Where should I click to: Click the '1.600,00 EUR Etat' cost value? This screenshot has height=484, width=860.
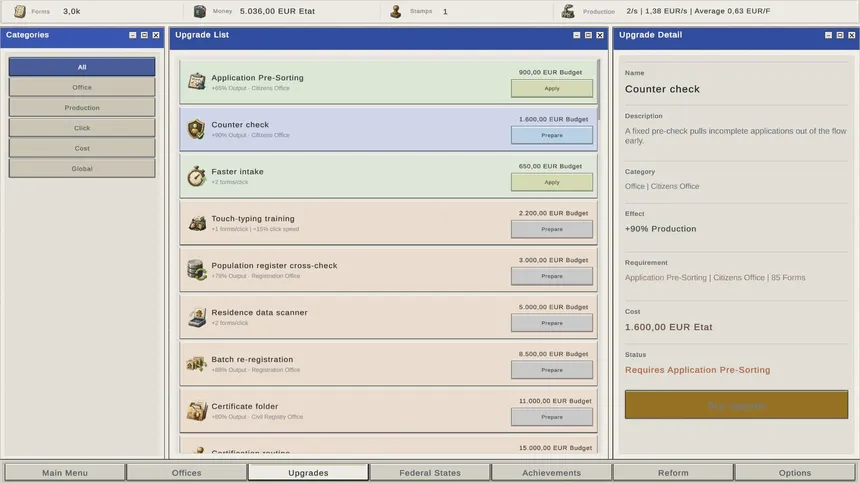[669, 327]
